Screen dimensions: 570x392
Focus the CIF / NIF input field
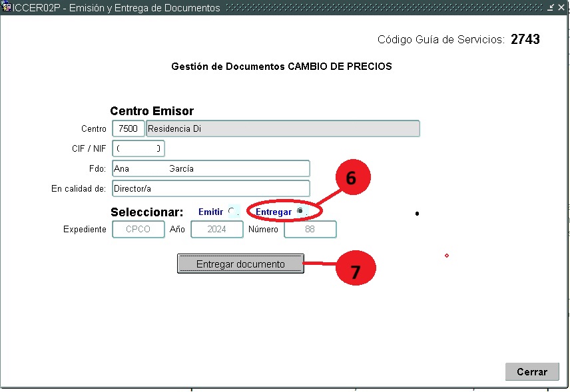pos(138,148)
